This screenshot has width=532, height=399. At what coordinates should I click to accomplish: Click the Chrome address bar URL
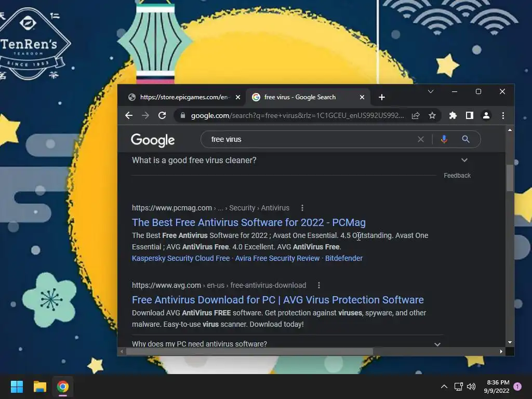click(297, 116)
